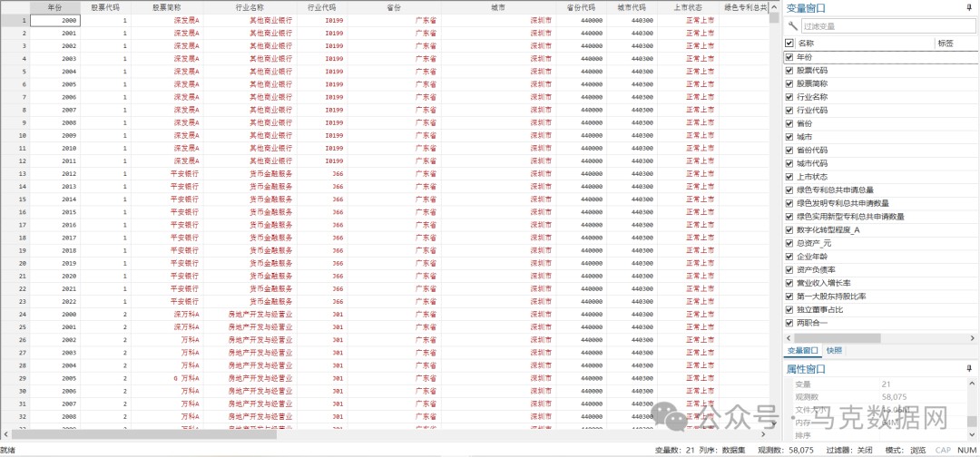Uncheck the 行业名称 variable checkbox
The height and width of the screenshot is (457, 980).
(789, 97)
